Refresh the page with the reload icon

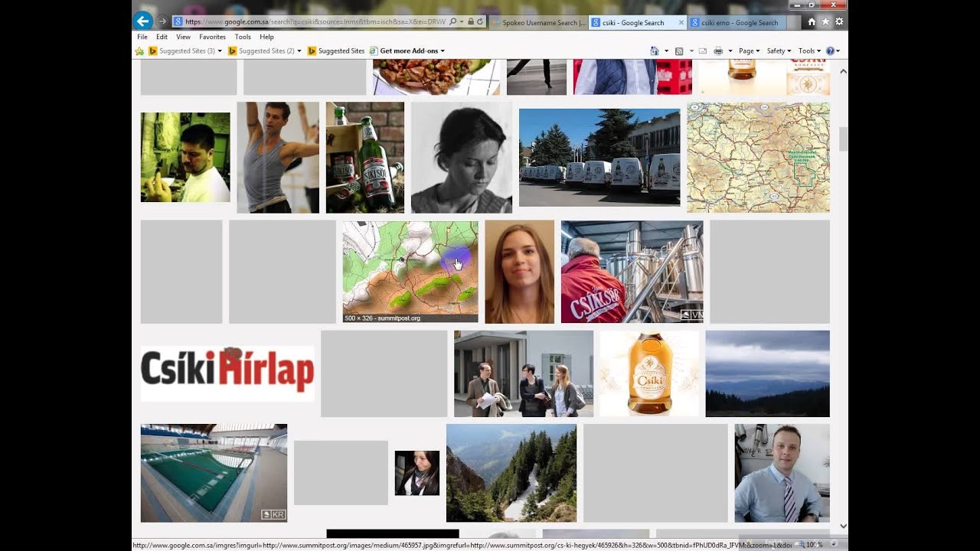tap(480, 22)
